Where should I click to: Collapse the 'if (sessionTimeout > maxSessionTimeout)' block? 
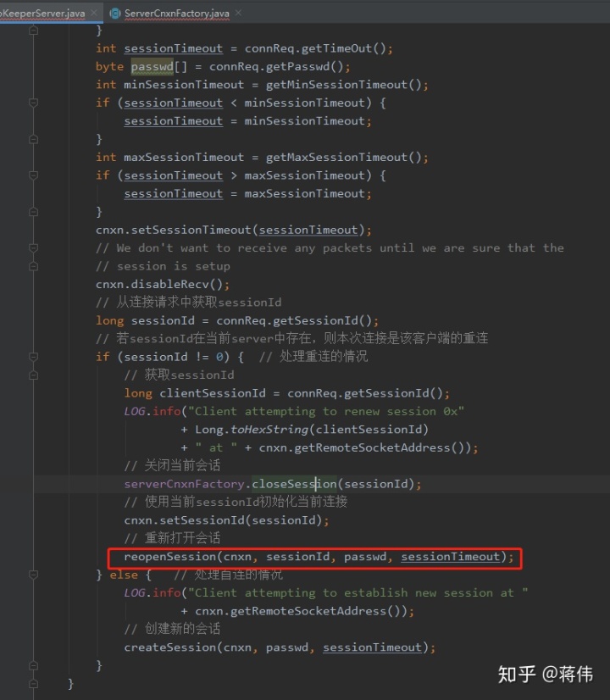(34, 175)
